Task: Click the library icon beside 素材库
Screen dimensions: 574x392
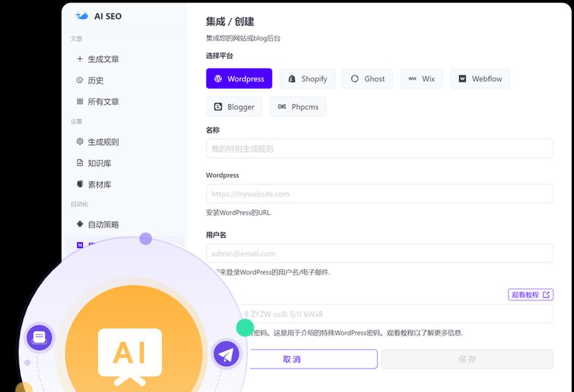Action: [80, 184]
